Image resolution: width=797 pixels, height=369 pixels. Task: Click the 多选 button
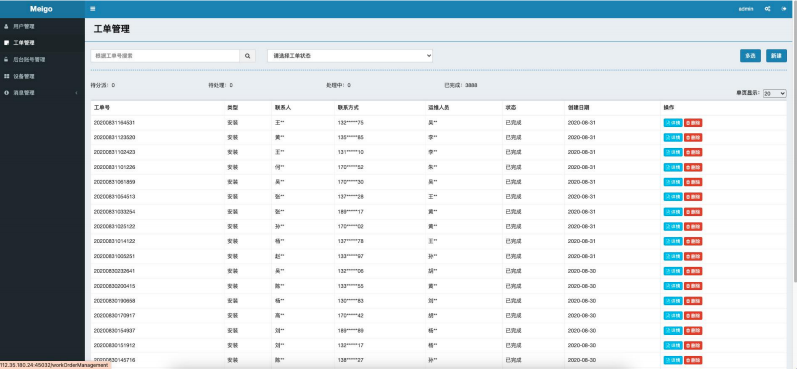pos(750,56)
